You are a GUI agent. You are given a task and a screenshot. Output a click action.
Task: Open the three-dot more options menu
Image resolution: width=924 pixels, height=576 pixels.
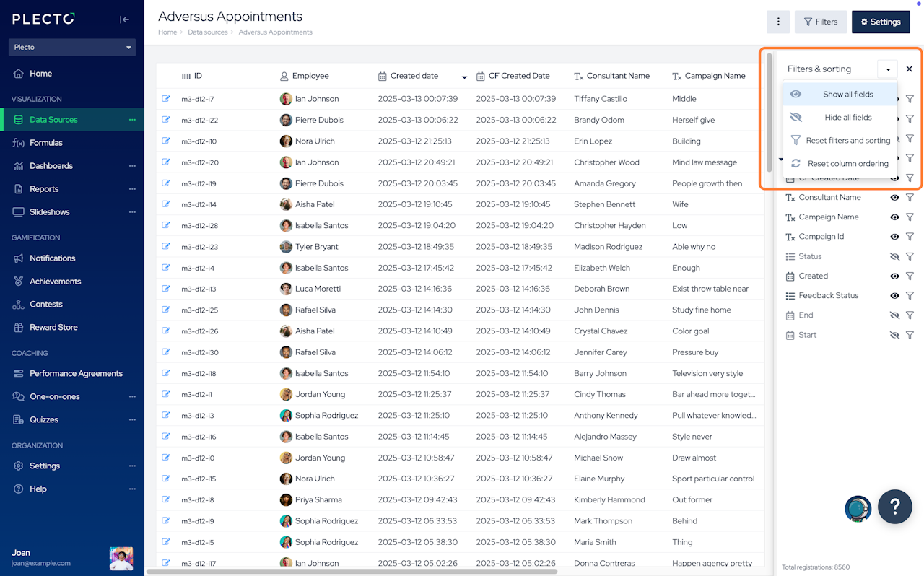coord(778,22)
